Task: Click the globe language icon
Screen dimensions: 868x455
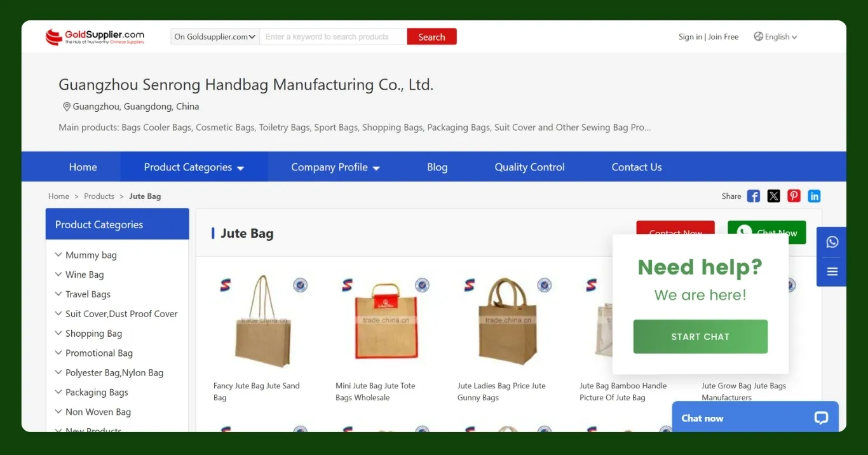Action: [x=758, y=36]
